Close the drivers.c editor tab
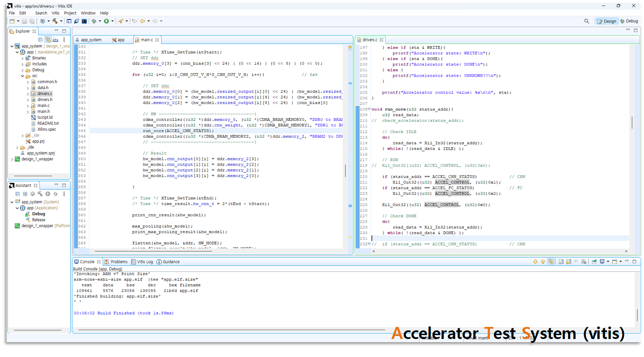This screenshot has width=644, height=357. [x=382, y=40]
